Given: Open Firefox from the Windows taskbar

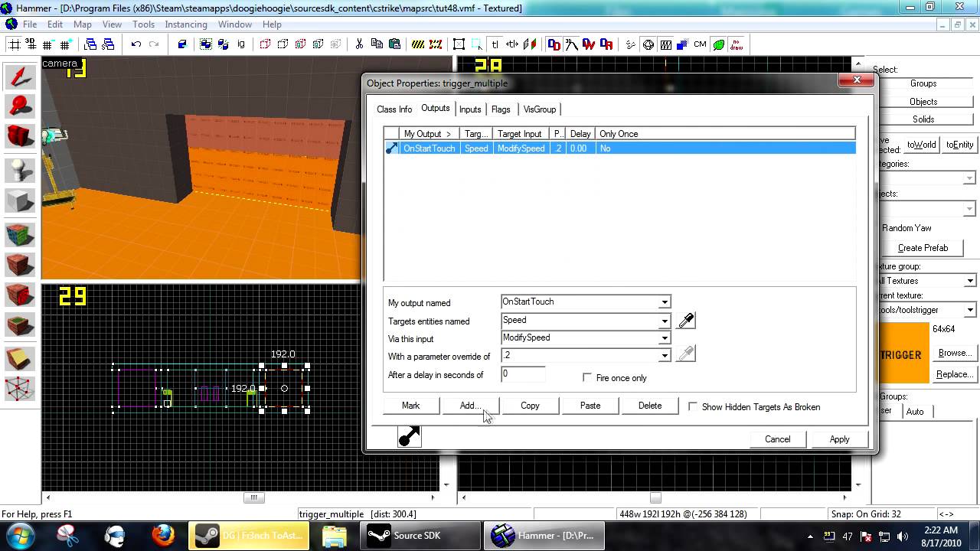Looking at the screenshot, I should 162,535.
